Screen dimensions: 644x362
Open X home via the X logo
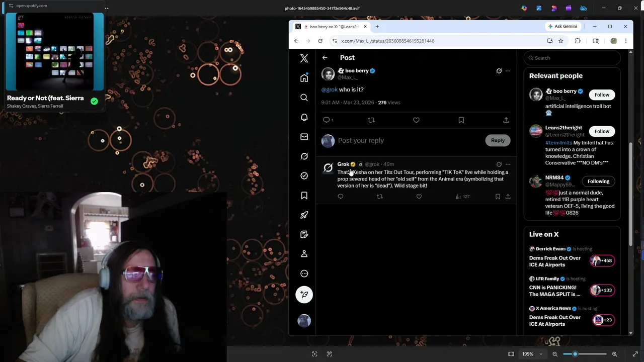click(x=304, y=58)
